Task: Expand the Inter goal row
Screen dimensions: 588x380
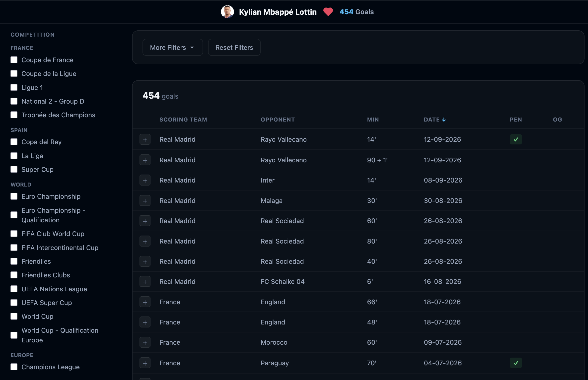Action: tap(145, 180)
